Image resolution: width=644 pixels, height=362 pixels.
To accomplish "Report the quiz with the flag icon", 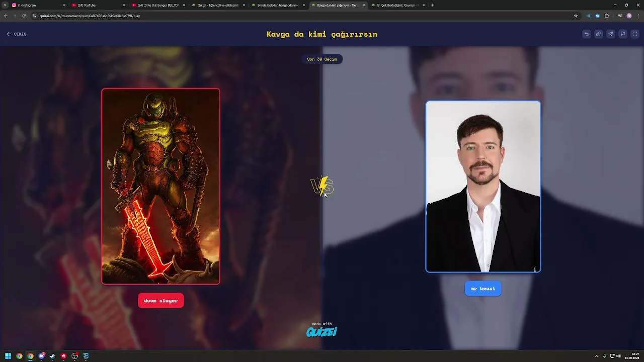I will (622, 34).
